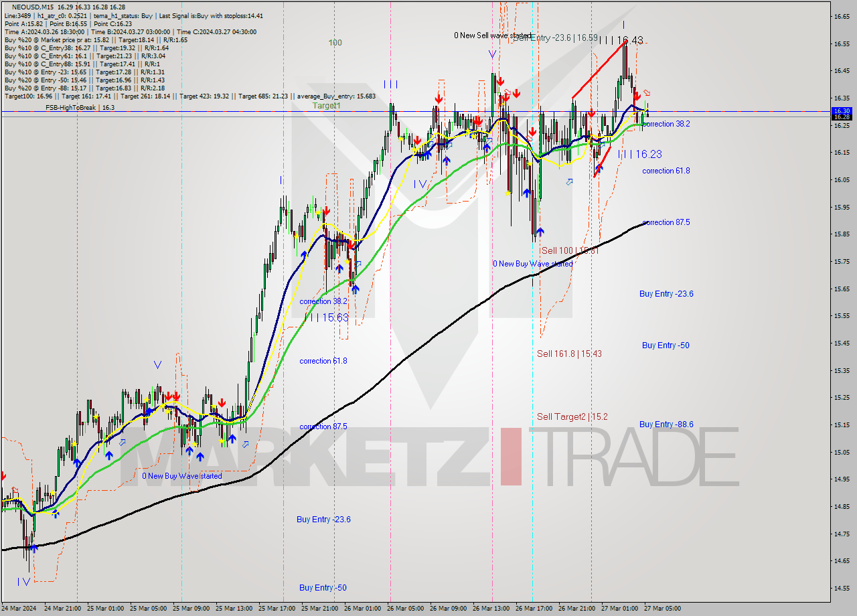The image size is (857, 616).
Task: Click 'correction 61.8' below the I I I 16.23 label
Action: coord(666,171)
